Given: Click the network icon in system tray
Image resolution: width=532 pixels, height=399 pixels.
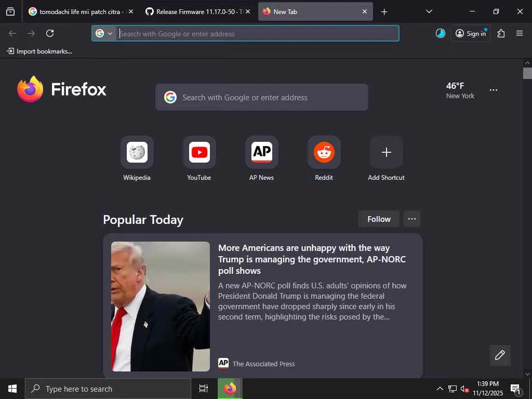Looking at the screenshot, I should (453, 389).
